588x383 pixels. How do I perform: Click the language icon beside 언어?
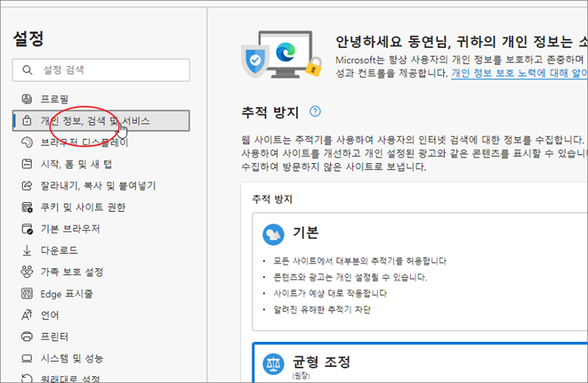[27, 315]
